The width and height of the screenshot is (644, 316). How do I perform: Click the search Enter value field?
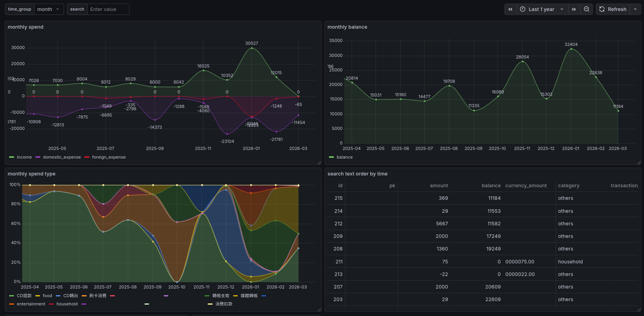click(108, 9)
